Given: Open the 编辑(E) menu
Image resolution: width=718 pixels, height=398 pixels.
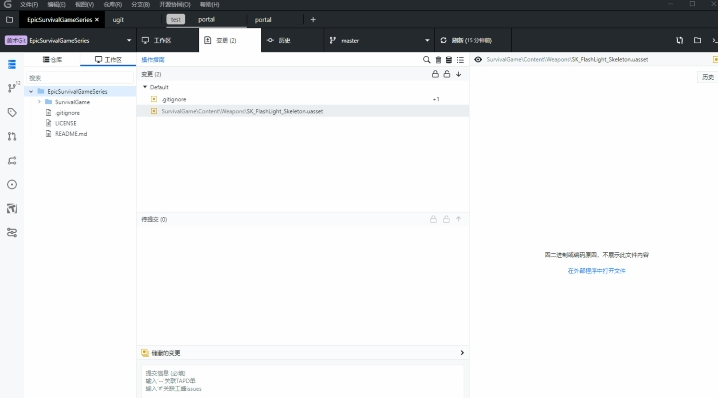Looking at the screenshot, I should point(57,4).
